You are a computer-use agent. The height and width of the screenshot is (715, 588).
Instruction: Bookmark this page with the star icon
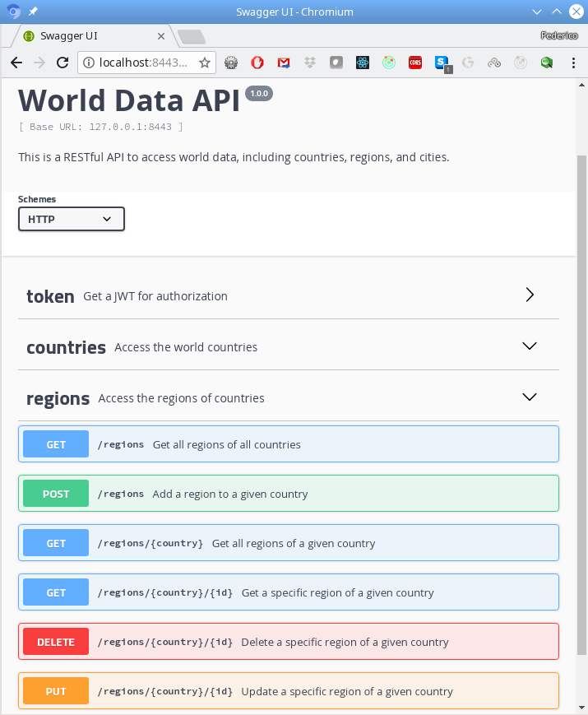(205, 63)
